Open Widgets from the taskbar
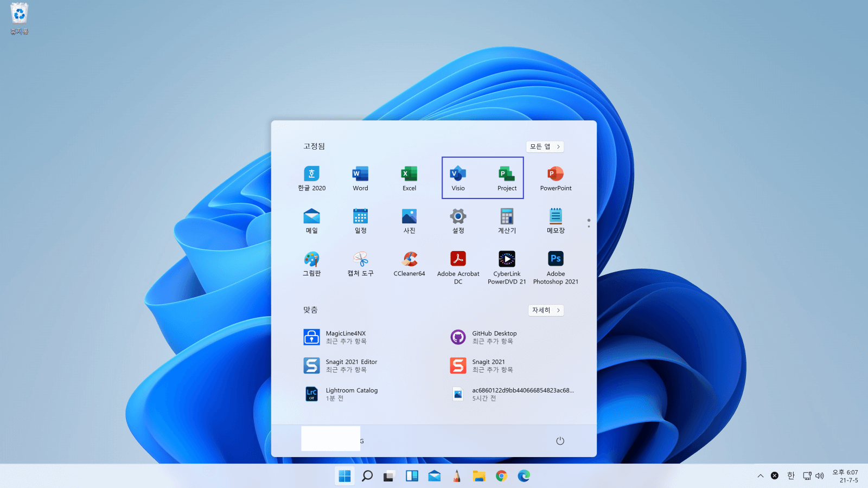The height and width of the screenshot is (488, 868). [x=412, y=476]
